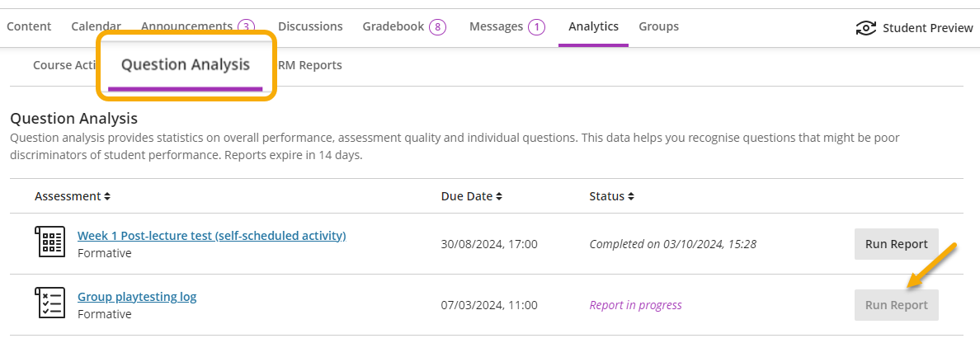
Task: Open the Group playtesting log link
Action: point(137,297)
